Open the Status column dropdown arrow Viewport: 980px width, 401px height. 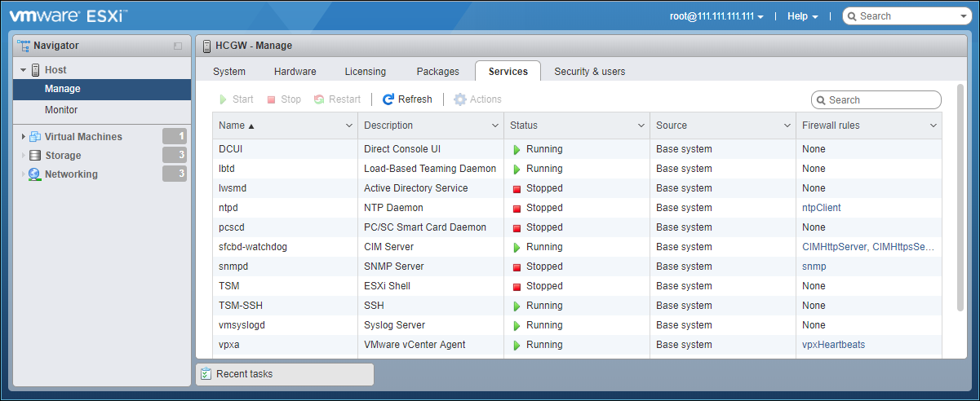(x=641, y=126)
